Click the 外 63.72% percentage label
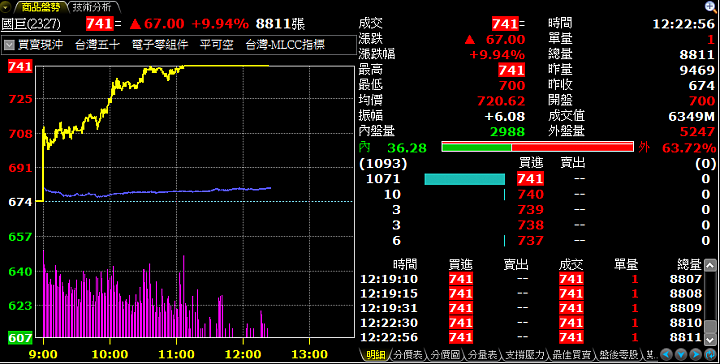 677,148
